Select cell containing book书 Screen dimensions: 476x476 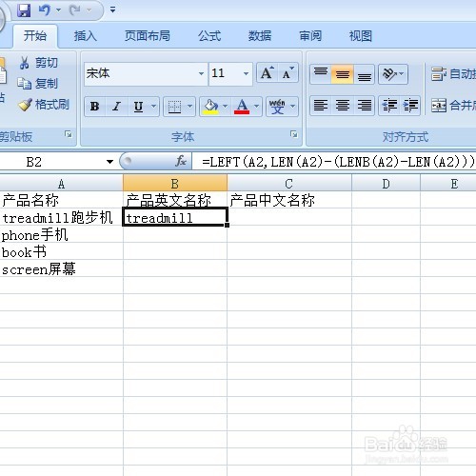tap(61, 252)
